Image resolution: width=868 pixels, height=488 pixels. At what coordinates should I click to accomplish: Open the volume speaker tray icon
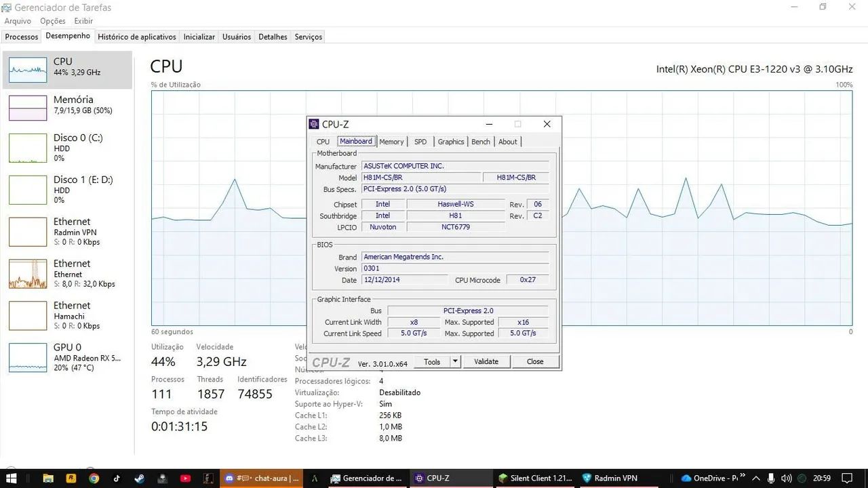click(x=787, y=478)
